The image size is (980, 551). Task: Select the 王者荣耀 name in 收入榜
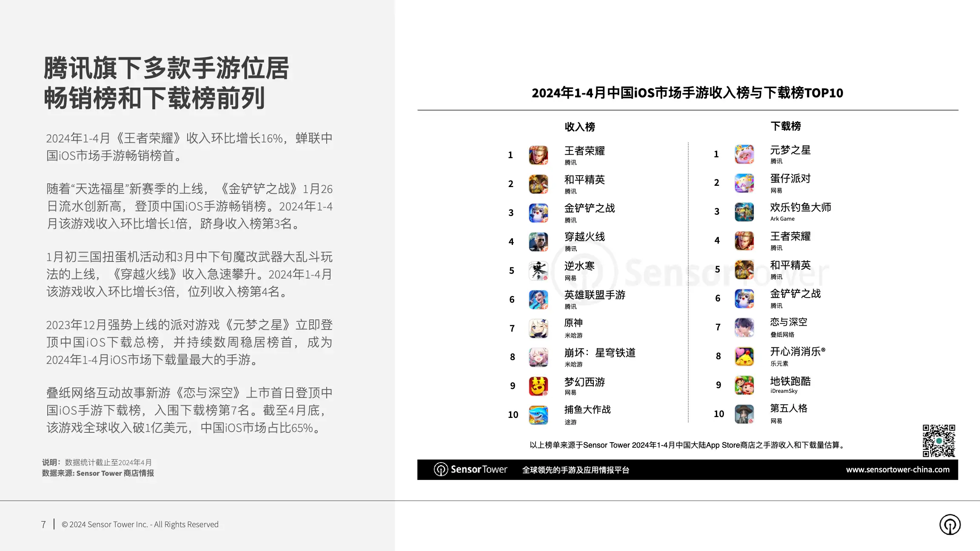click(584, 151)
